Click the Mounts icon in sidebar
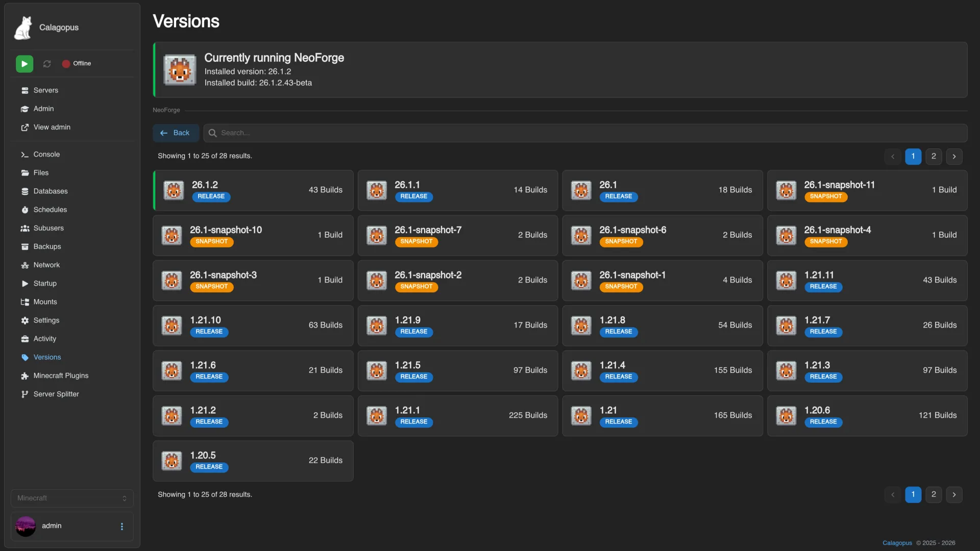980x551 pixels. [x=24, y=302]
